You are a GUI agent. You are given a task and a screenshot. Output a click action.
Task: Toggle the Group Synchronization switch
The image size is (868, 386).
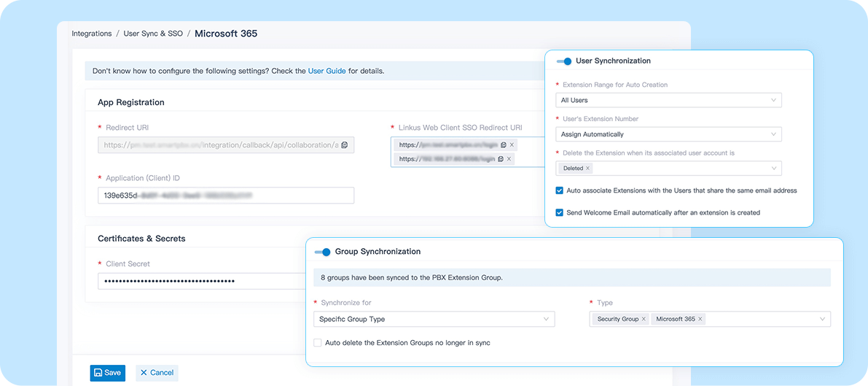coord(322,252)
